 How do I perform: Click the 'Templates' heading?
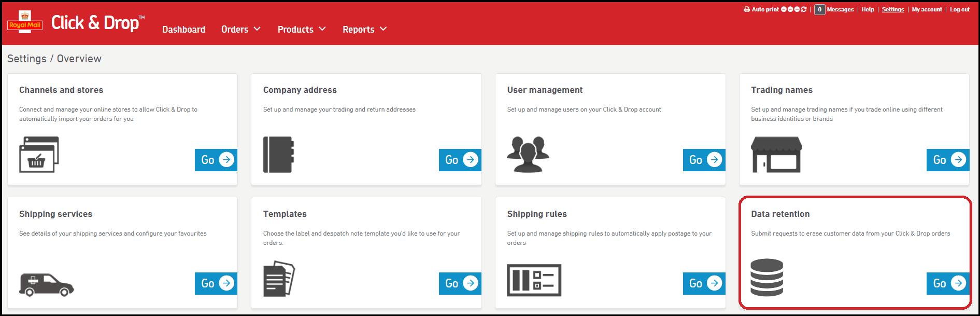285,214
